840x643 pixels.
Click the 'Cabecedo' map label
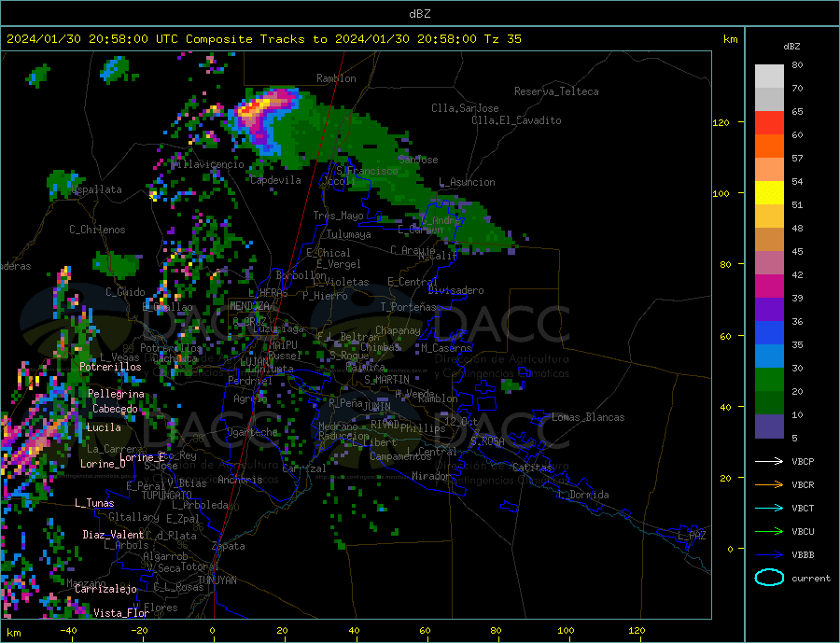click(x=115, y=409)
